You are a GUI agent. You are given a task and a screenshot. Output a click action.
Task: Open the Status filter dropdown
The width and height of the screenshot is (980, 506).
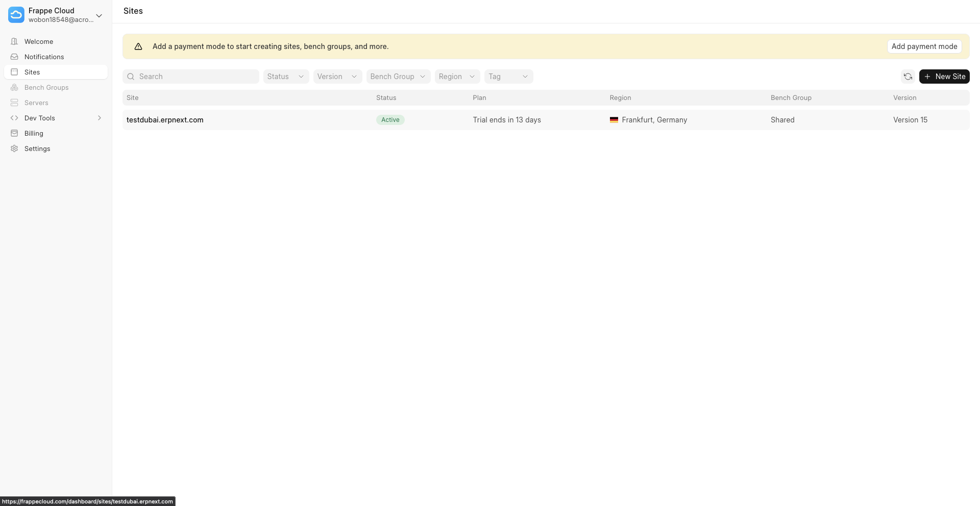tap(285, 76)
